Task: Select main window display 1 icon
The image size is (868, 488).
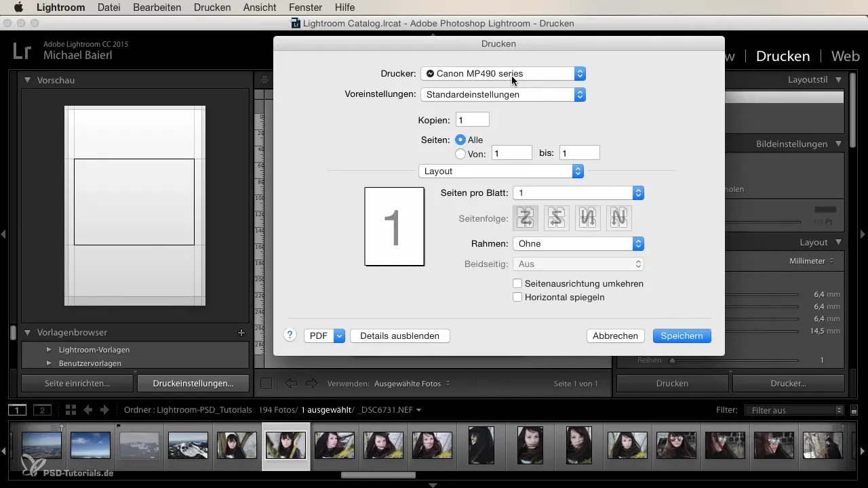Action: [18, 409]
